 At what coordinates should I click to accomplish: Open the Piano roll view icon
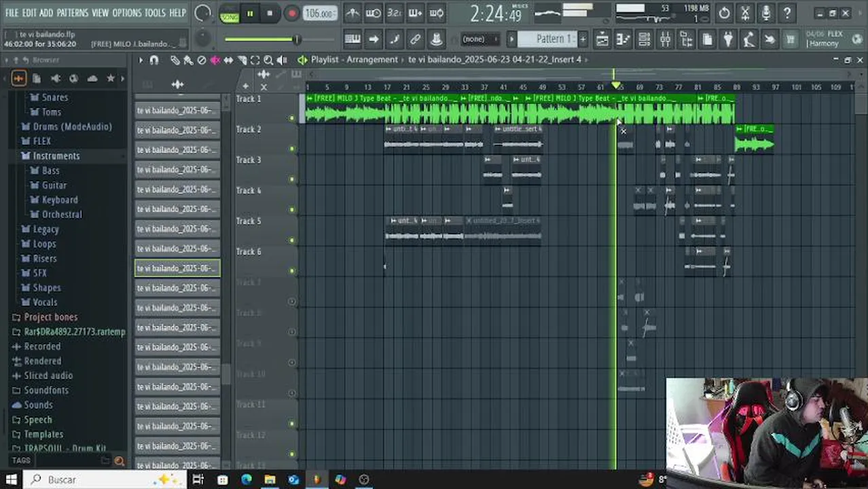pyautogui.click(x=623, y=39)
